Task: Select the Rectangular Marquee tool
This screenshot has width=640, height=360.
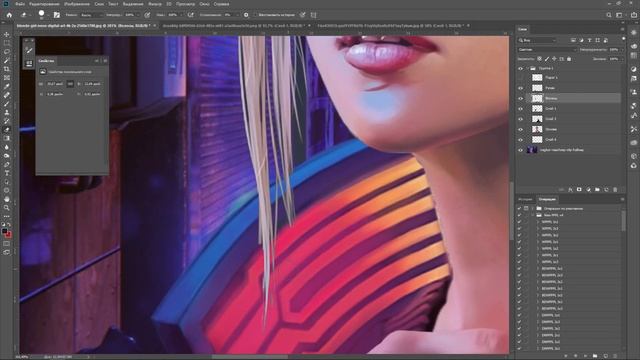Action: tap(7, 43)
